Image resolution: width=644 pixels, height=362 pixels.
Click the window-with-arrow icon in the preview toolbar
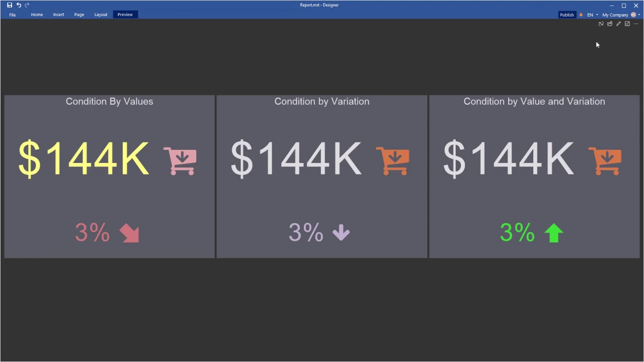627,24
